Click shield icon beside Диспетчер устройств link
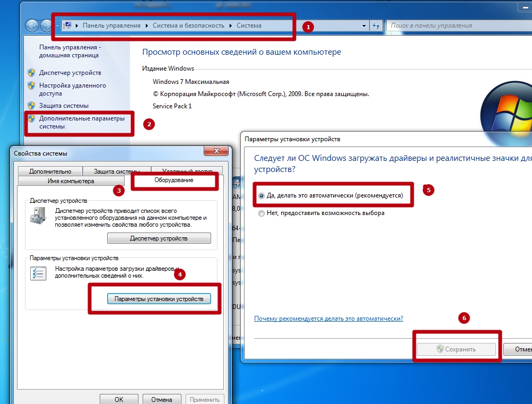 pos(31,72)
